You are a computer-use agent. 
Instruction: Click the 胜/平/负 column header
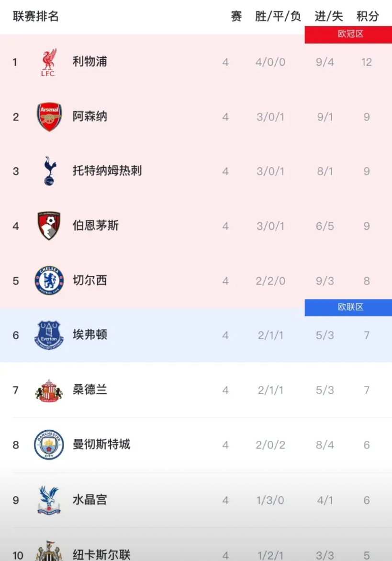click(278, 16)
